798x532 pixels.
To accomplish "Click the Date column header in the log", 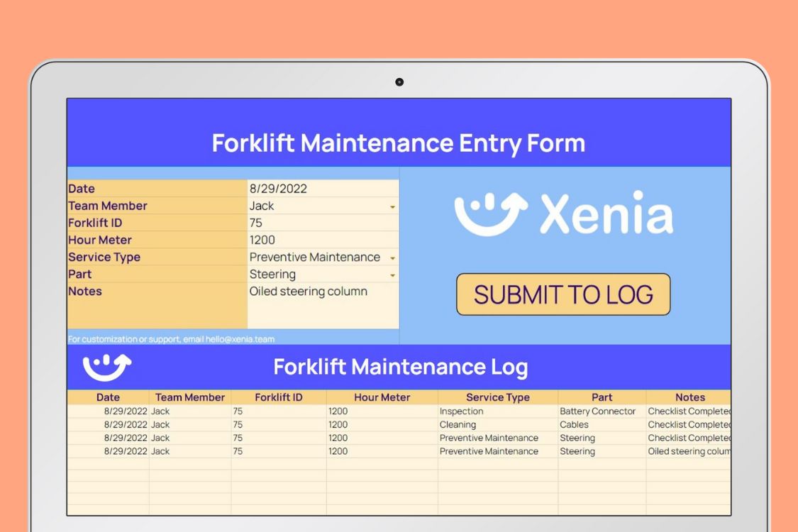I will coord(108,397).
